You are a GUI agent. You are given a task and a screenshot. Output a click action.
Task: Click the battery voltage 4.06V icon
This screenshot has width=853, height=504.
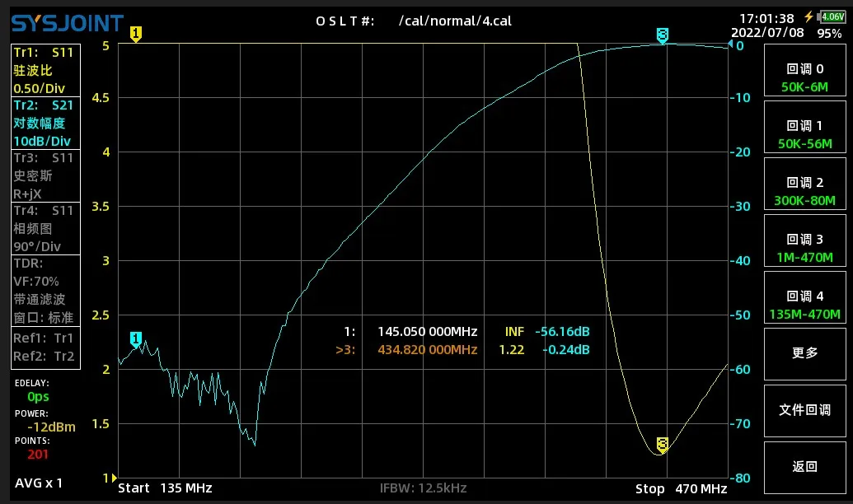click(x=832, y=16)
